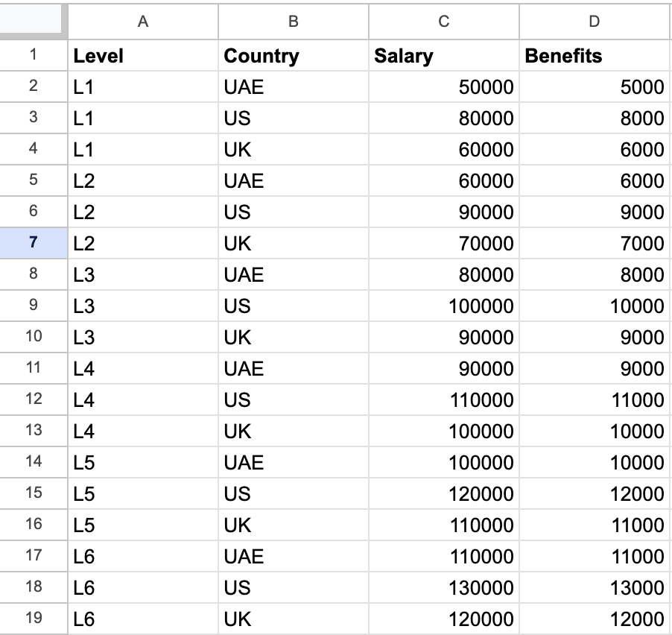The width and height of the screenshot is (672, 635).
Task: Select cell with salary 130000
Action: 444,588
